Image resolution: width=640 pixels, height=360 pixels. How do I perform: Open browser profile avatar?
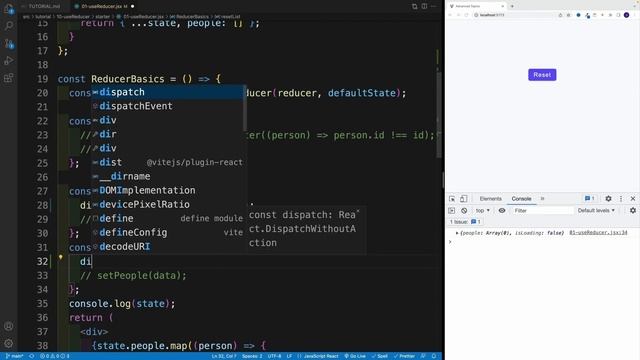tap(626, 15)
